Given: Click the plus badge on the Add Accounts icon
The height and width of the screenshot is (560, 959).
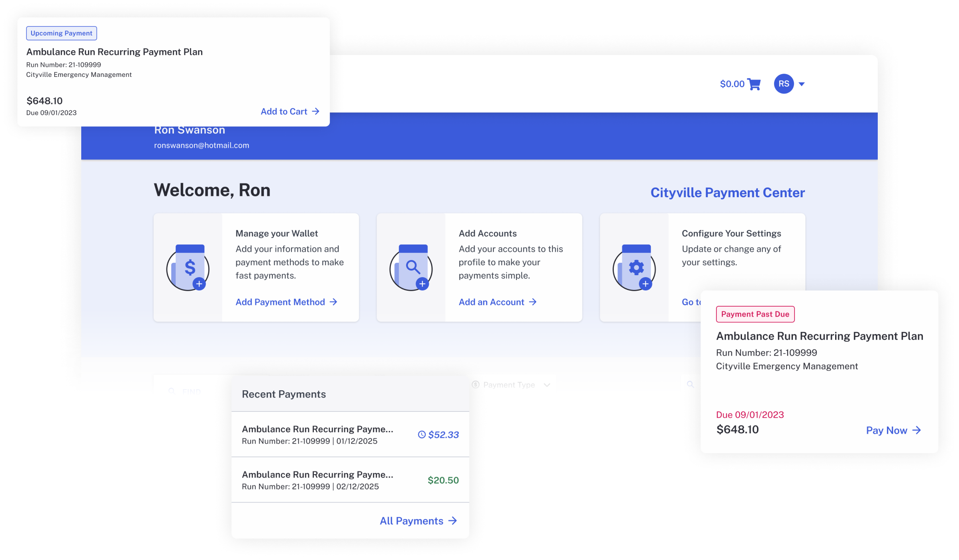Looking at the screenshot, I should (423, 284).
